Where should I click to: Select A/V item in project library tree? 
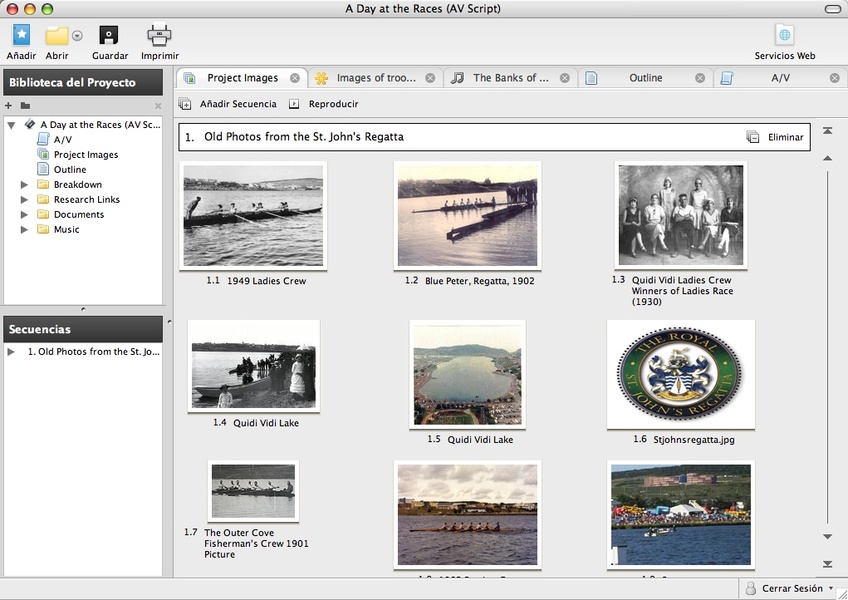pyautogui.click(x=63, y=140)
